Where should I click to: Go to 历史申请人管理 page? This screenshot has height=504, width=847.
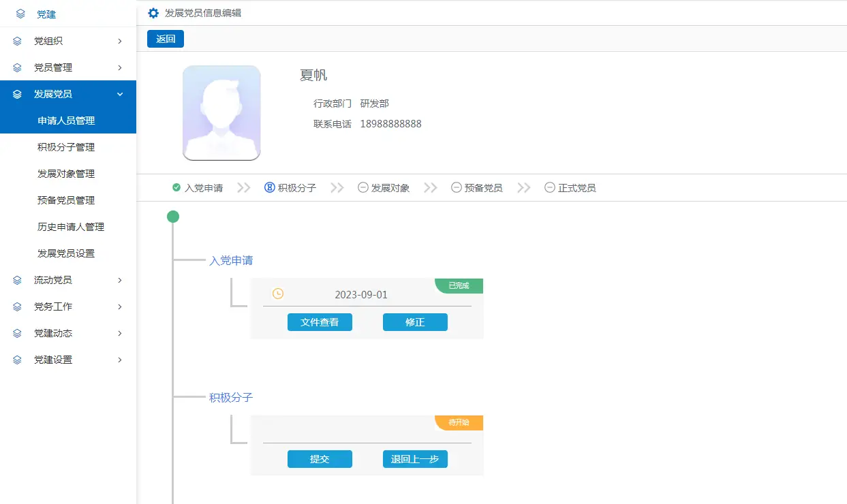click(x=71, y=227)
